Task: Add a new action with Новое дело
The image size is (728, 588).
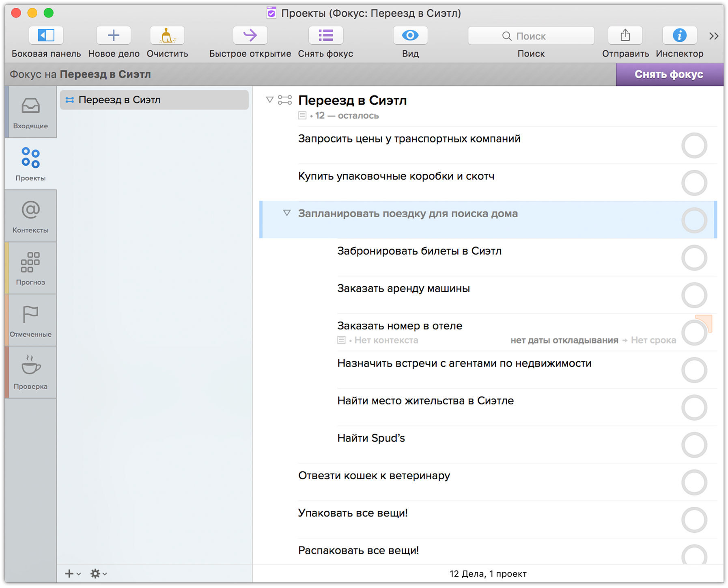Action: (x=114, y=35)
